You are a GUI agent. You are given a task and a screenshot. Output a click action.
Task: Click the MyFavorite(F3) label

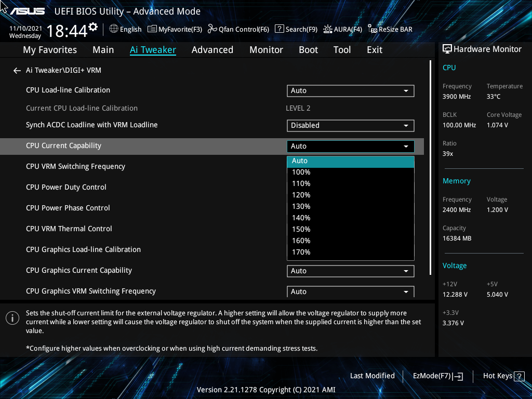(180, 30)
